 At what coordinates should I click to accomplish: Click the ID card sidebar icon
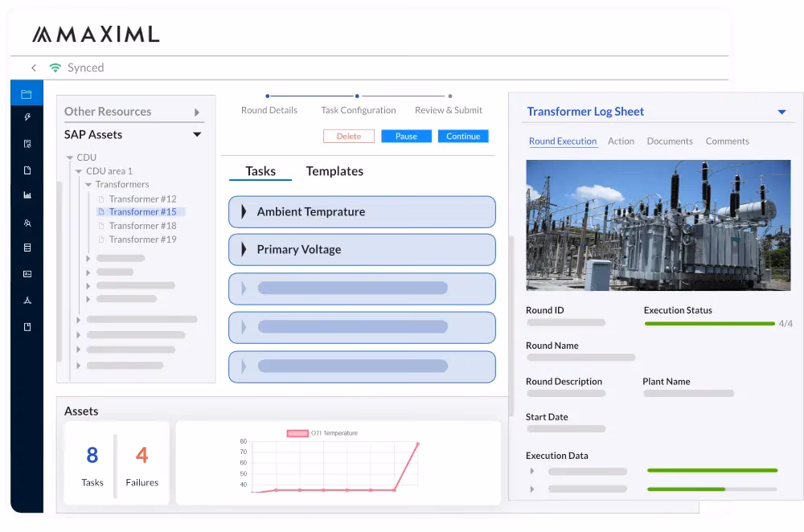pos(27,274)
